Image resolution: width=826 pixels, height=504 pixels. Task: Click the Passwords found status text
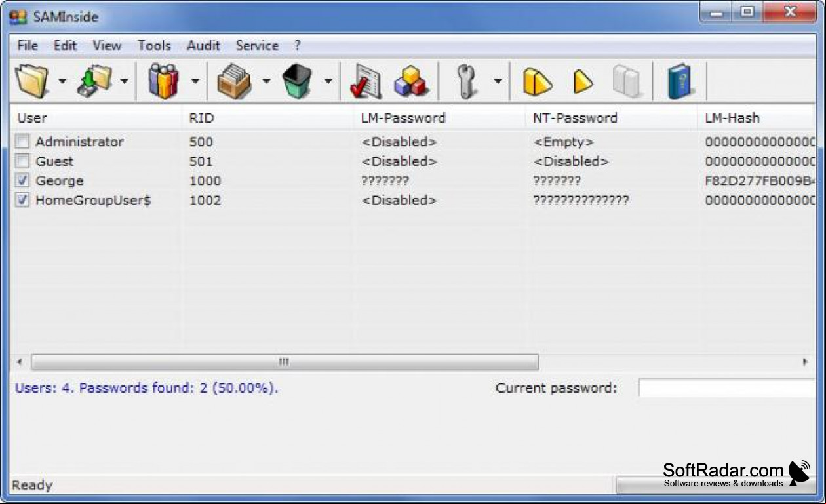pos(146,388)
